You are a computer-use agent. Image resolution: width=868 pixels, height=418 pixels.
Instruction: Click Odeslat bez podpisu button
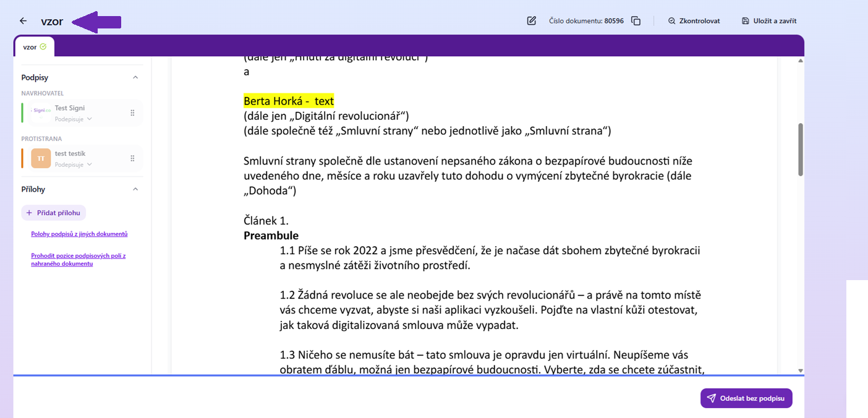pos(746,398)
